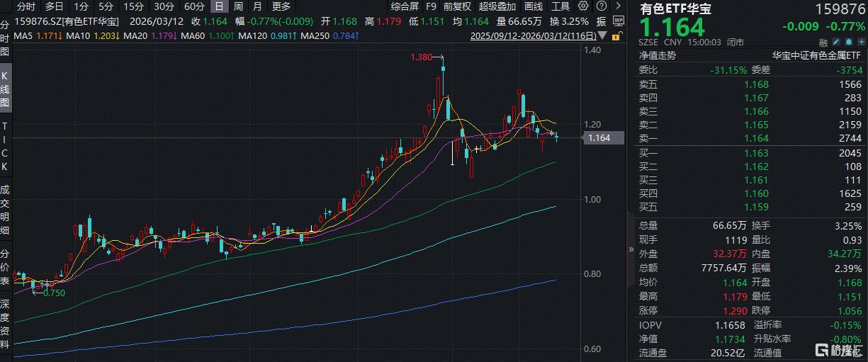Open the help question-mark icon
This screenshot has width=868, height=362.
[x=602, y=6]
